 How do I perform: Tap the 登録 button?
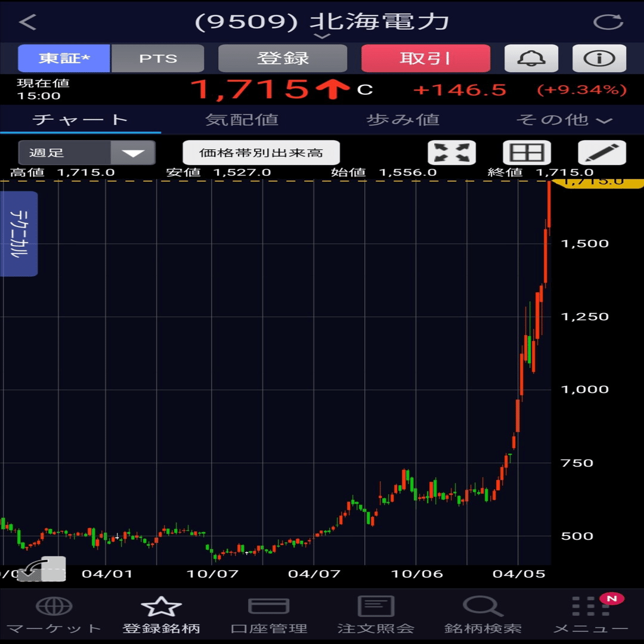(283, 58)
